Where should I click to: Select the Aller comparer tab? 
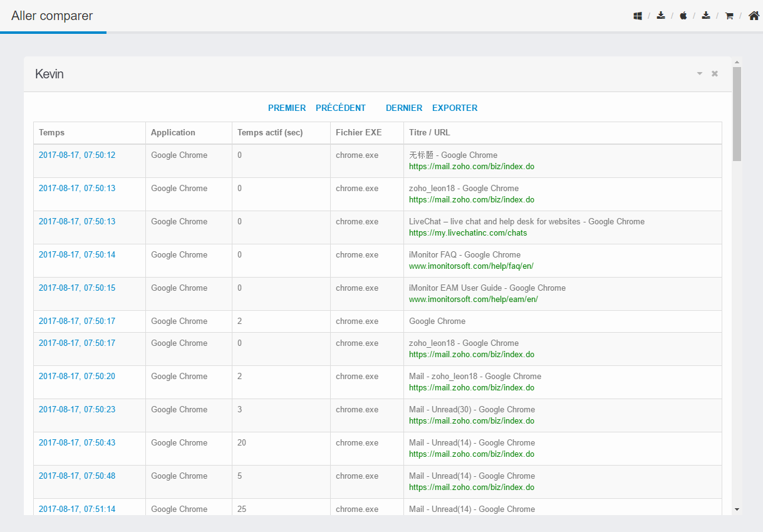(x=52, y=16)
